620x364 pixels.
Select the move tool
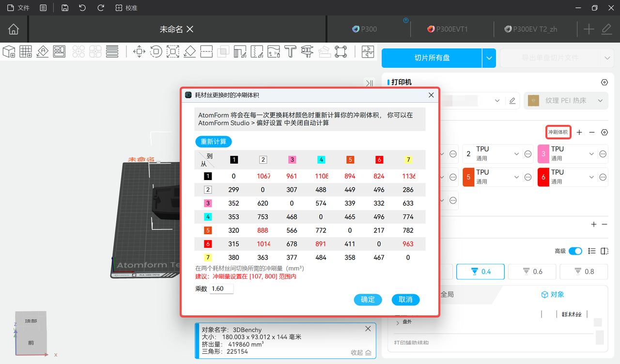pyautogui.click(x=139, y=51)
